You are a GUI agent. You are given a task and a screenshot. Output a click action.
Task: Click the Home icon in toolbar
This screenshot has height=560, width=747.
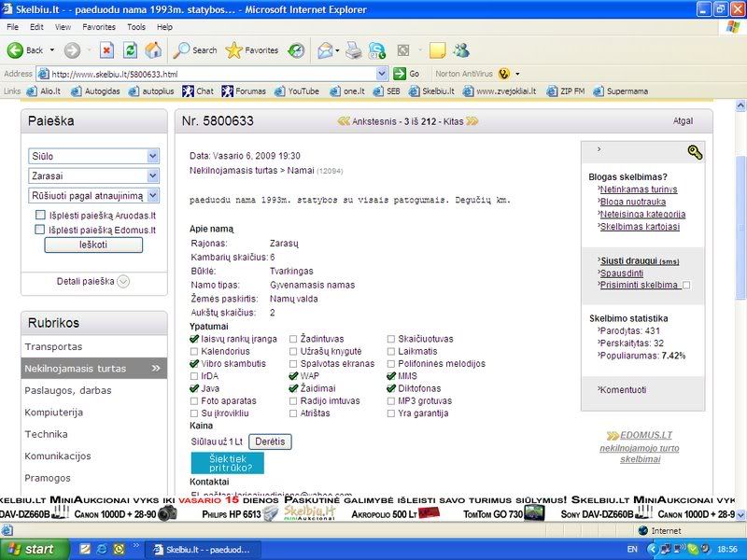(x=153, y=50)
